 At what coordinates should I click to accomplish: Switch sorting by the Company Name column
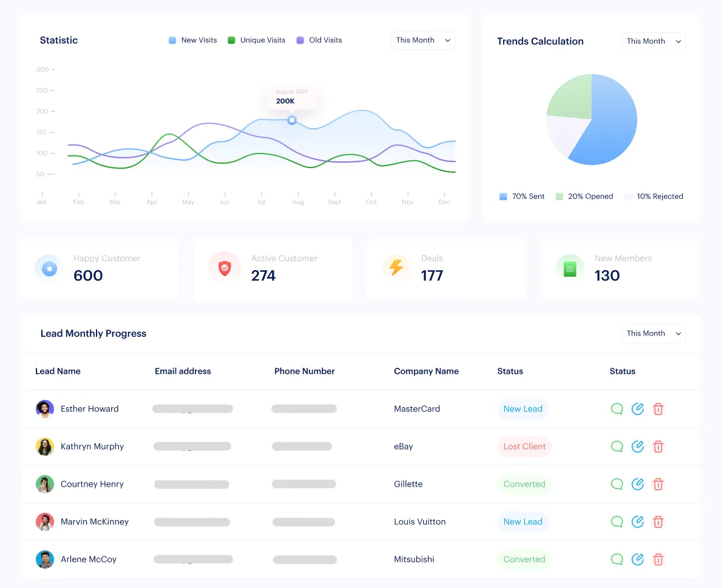pyautogui.click(x=426, y=371)
